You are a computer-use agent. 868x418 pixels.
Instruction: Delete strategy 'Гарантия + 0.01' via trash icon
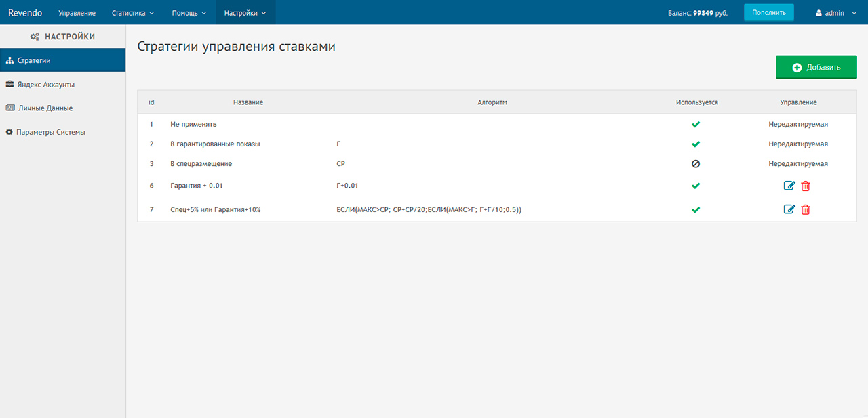[x=806, y=186]
